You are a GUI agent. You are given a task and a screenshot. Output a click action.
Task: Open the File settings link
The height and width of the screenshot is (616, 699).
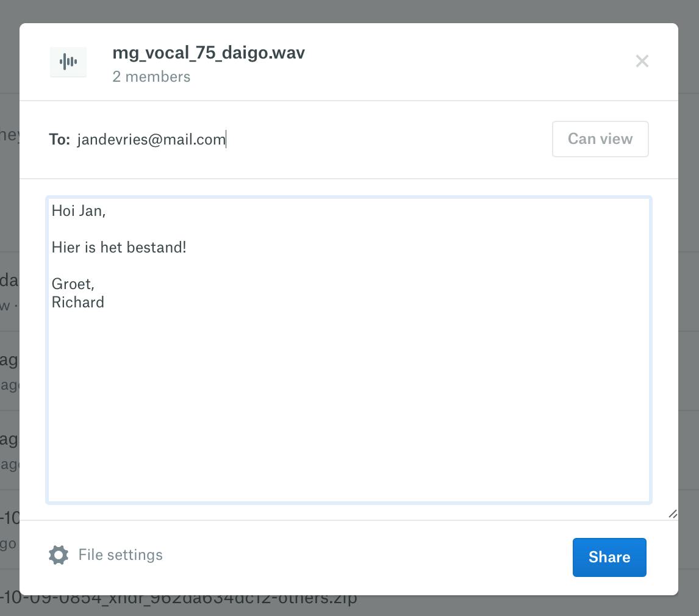click(120, 555)
